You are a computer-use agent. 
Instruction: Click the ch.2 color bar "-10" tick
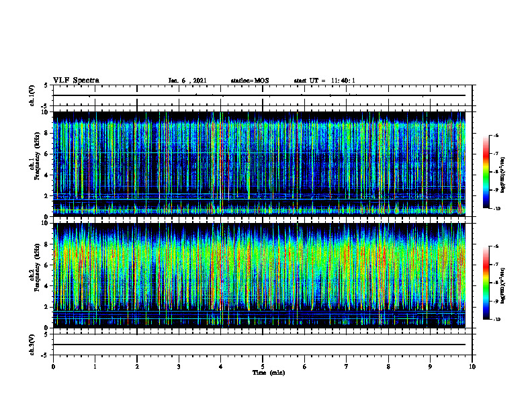click(x=496, y=320)
